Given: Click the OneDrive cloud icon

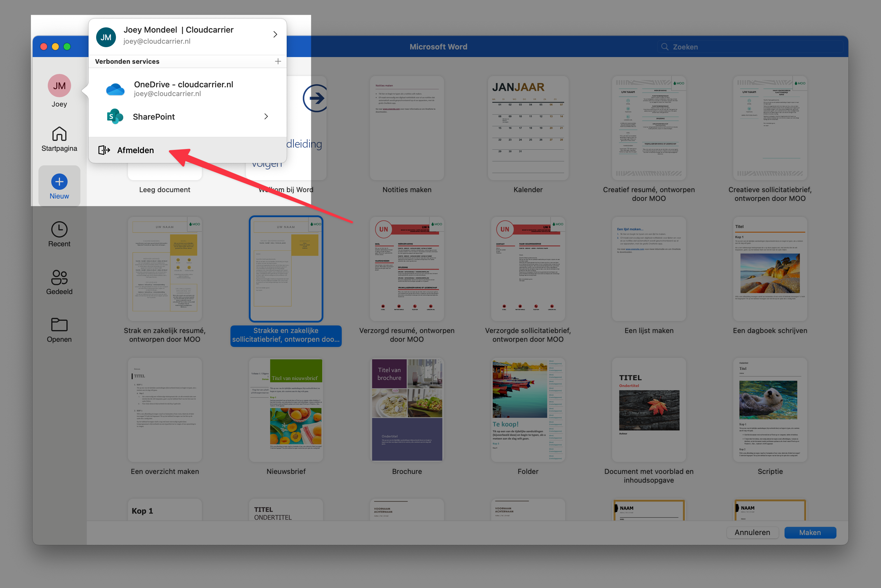Looking at the screenshot, I should pos(115,89).
